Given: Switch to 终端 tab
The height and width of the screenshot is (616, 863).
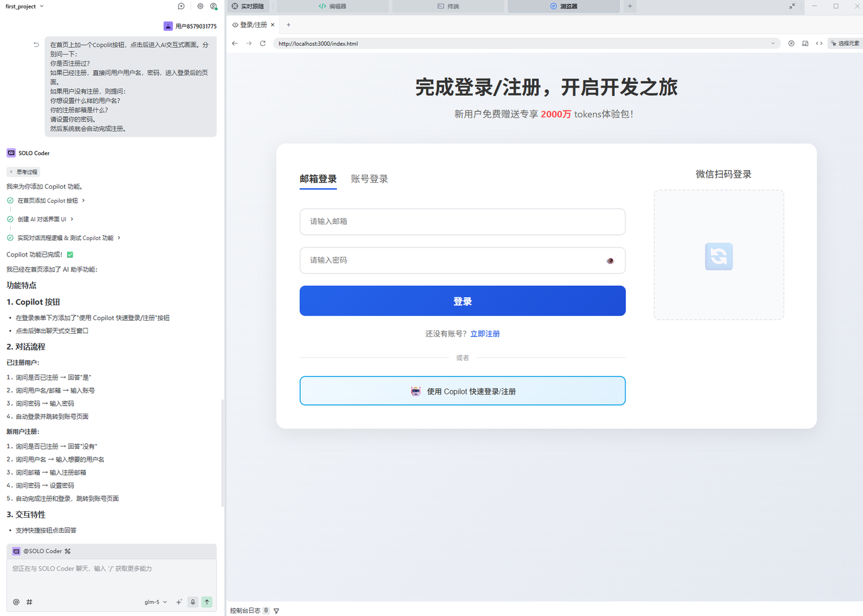Looking at the screenshot, I should [x=448, y=6].
